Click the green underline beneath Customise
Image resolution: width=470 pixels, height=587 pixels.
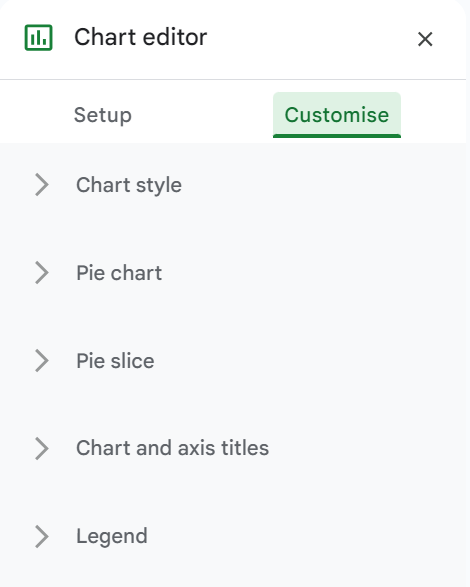(337, 136)
